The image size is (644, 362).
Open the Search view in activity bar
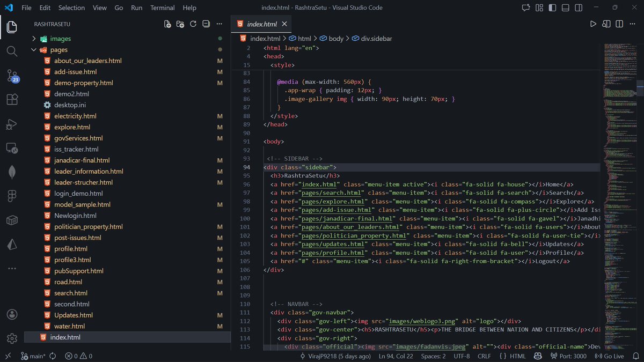[12, 51]
